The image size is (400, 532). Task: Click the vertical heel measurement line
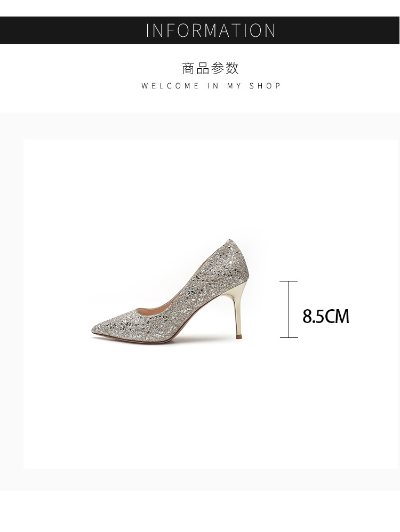pos(289,309)
